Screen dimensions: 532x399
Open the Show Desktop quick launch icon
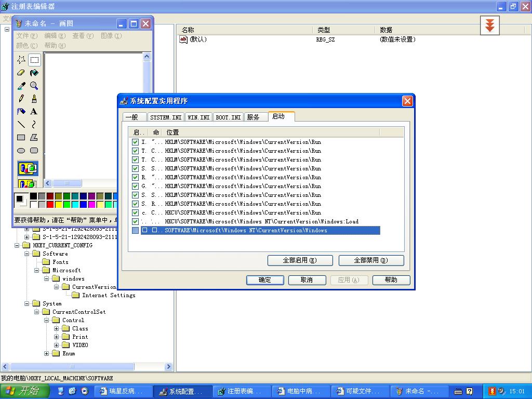[x=61, y=391]
